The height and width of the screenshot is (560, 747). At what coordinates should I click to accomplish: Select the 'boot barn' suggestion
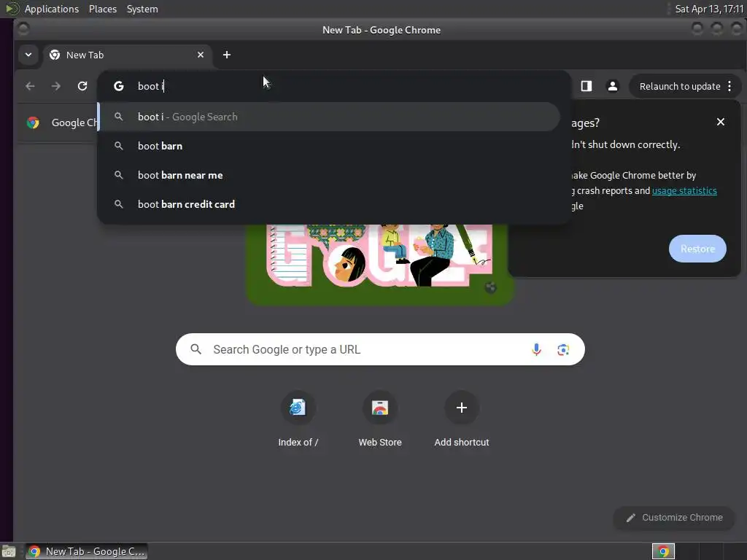point(329,146)
